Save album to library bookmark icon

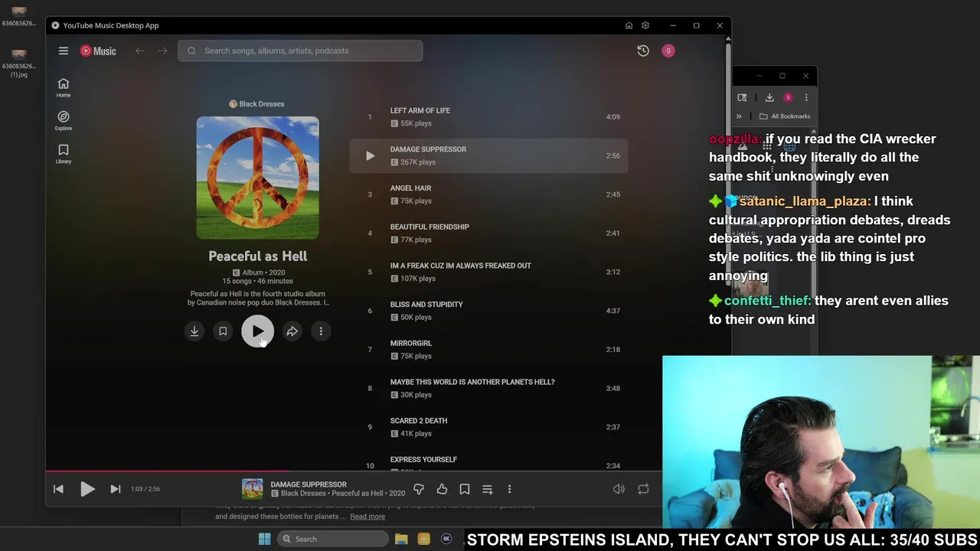pyautogui.click(x=223, y=331)
